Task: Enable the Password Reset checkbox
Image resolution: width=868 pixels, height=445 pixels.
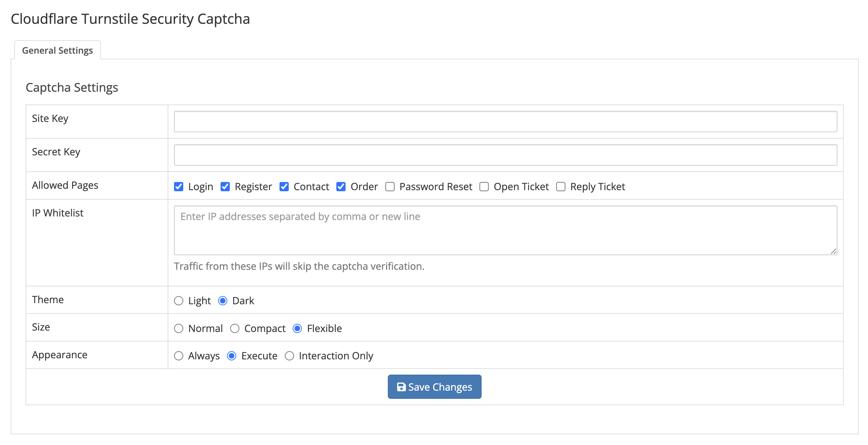Action: [x=390, y=187]
